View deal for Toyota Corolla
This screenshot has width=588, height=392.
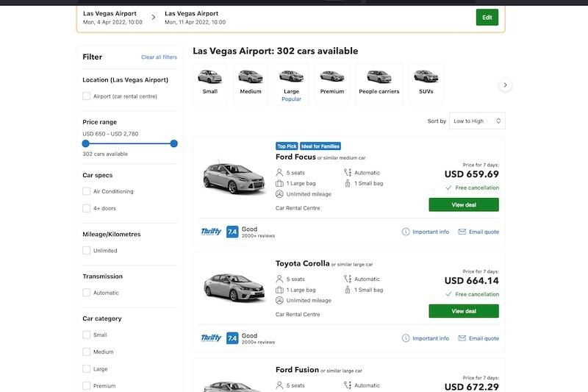point(464,311)
